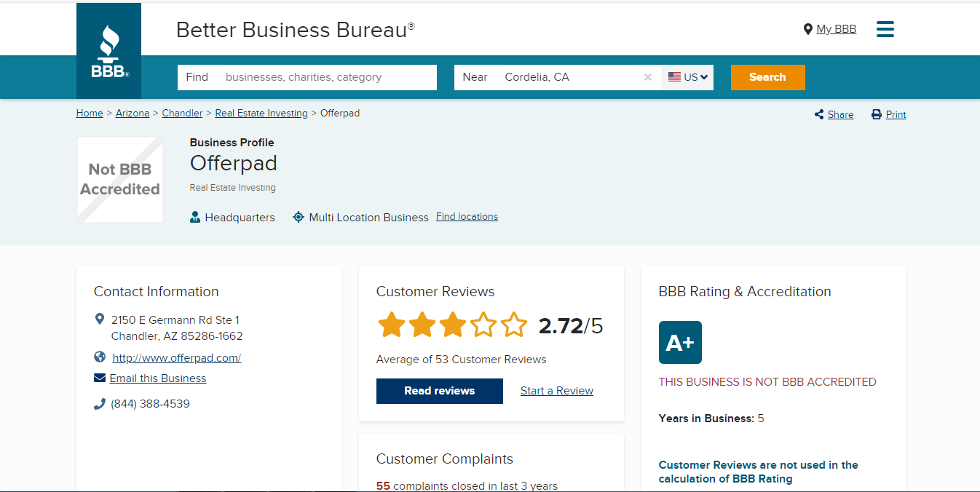Viewport: 980px width, 492px height.
Task: Click the phone handset icon
Action: (x=100, y=403)
